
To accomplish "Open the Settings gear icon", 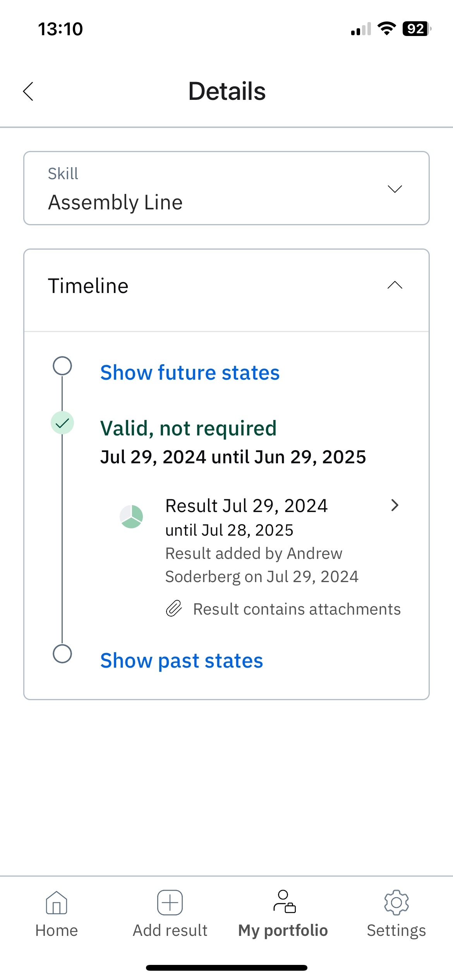I will (396, 902).
